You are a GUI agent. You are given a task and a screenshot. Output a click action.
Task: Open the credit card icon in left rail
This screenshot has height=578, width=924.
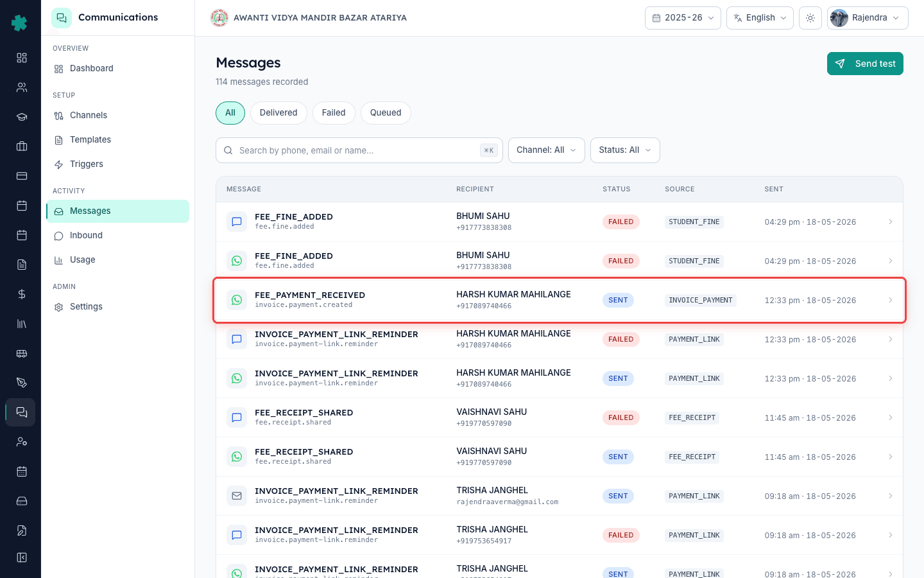click(22, 176)
